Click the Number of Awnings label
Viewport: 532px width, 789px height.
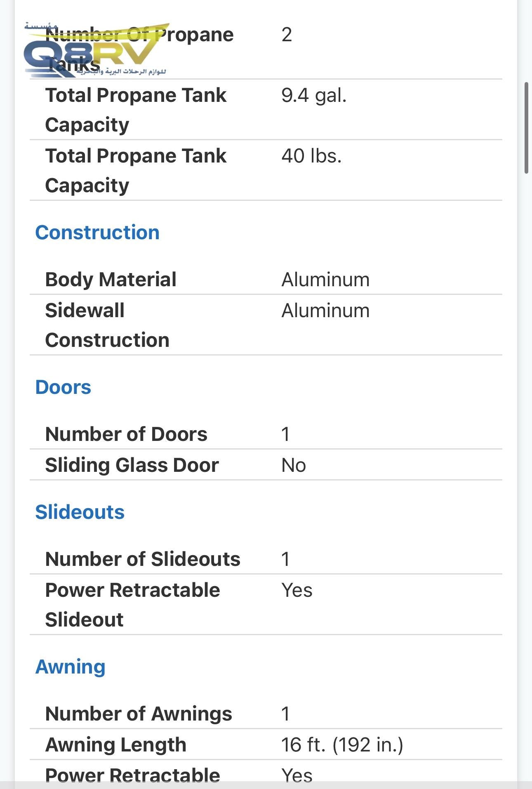pos(139,714)
